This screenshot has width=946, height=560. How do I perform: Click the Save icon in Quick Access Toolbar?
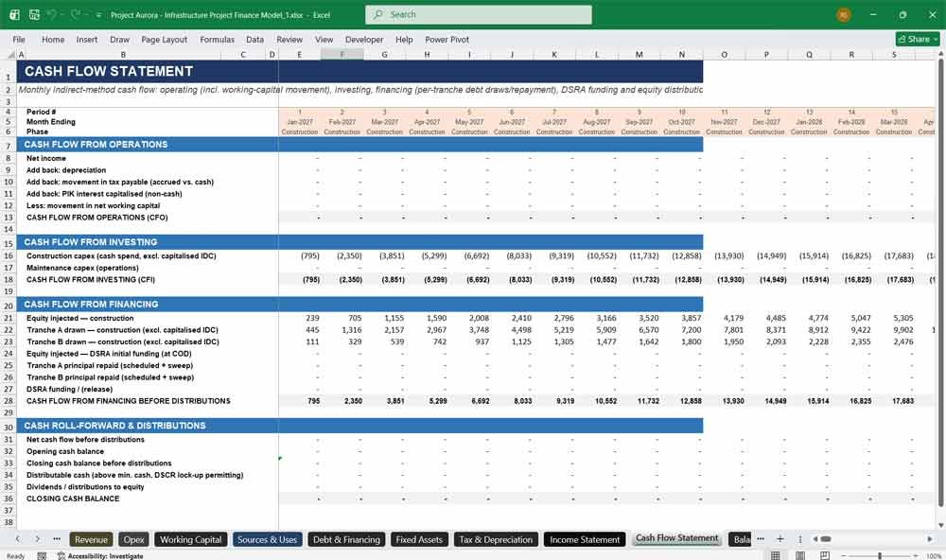tap(34, 14)
